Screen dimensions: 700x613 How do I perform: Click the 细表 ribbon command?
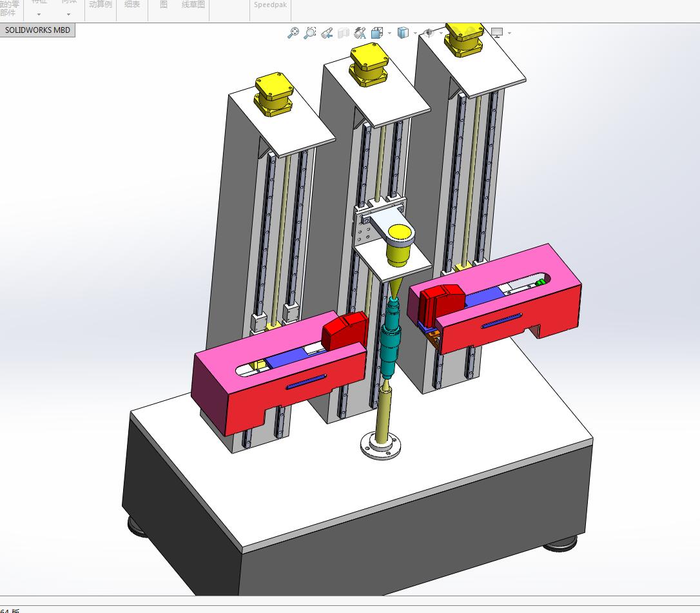(131, 5)
